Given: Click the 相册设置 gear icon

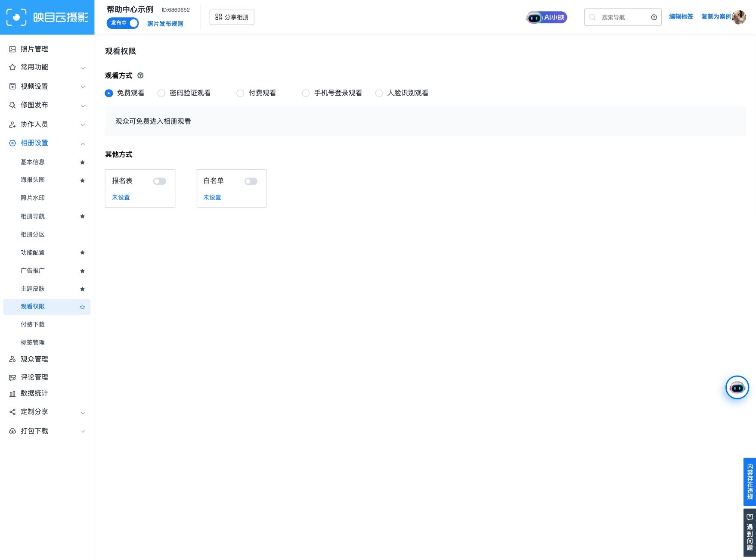Looking at the screenshot, I should point(12,143).
